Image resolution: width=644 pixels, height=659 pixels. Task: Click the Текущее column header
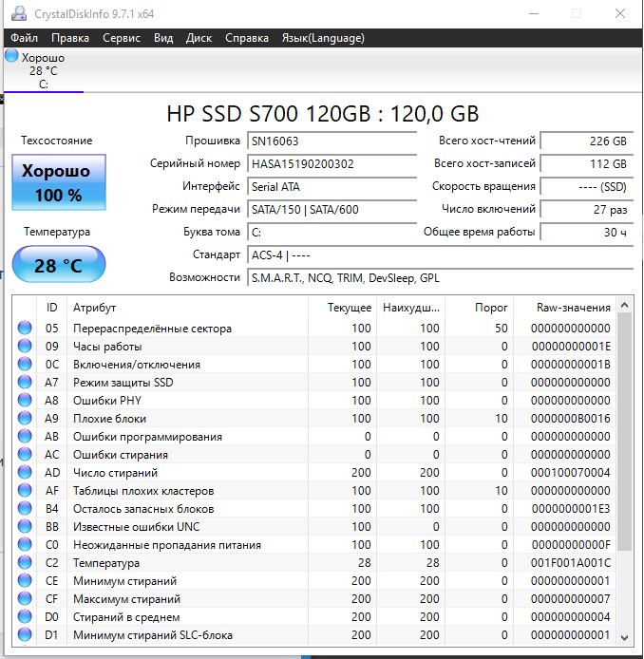[x=342, y=308]
